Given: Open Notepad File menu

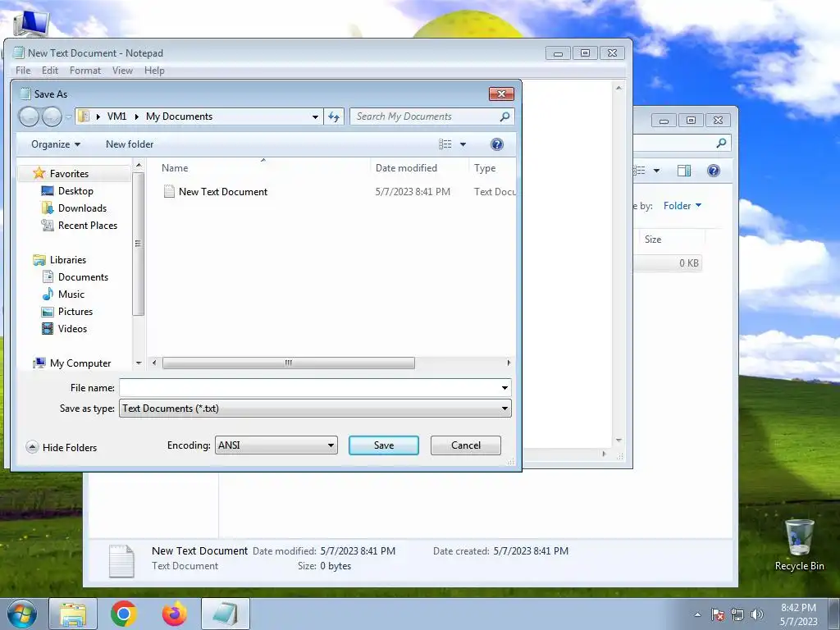Looking at the screenshot, I should tap(23, 71).
